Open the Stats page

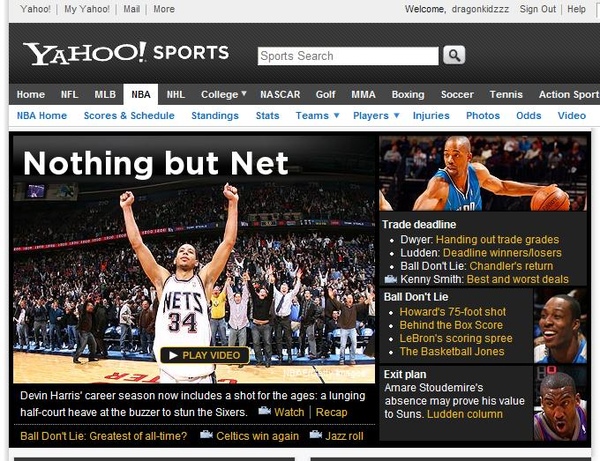coord(267,116)
